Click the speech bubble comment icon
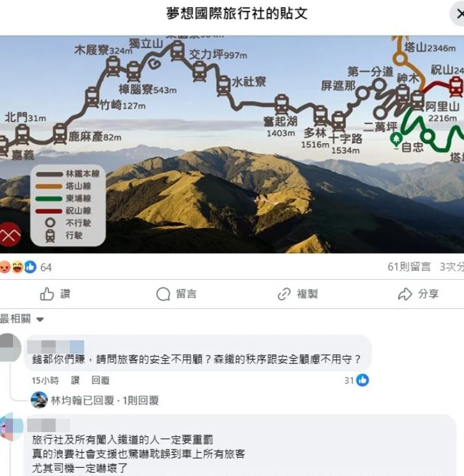This screenshot has height=476, width=464. (x=163, y=294)
